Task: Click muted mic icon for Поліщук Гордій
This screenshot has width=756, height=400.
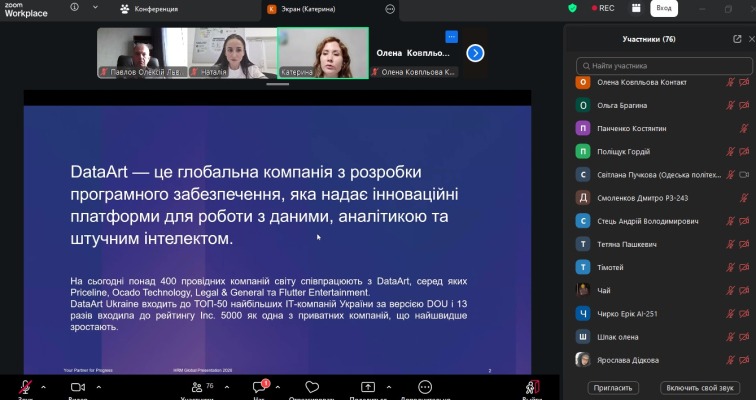Action: pos(730,151)
